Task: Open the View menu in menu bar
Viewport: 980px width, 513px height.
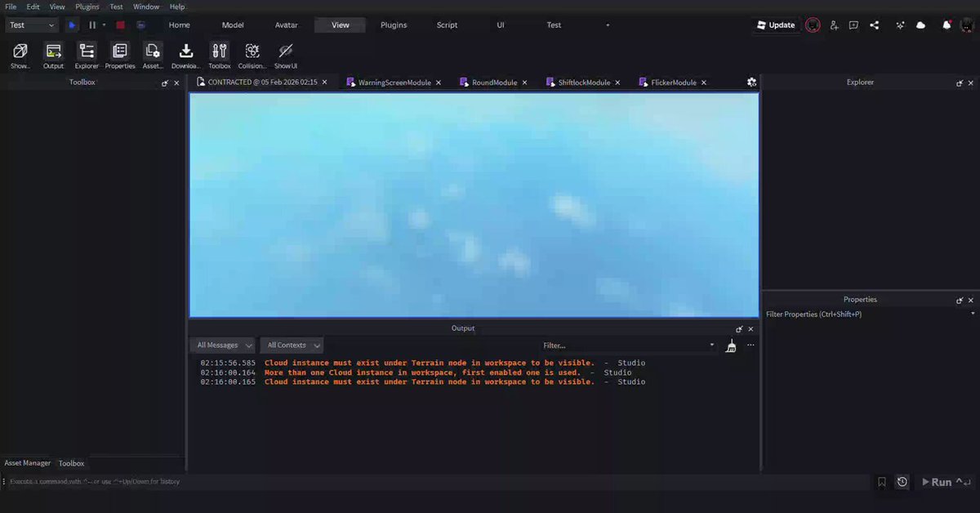Action: pos(57,7)
